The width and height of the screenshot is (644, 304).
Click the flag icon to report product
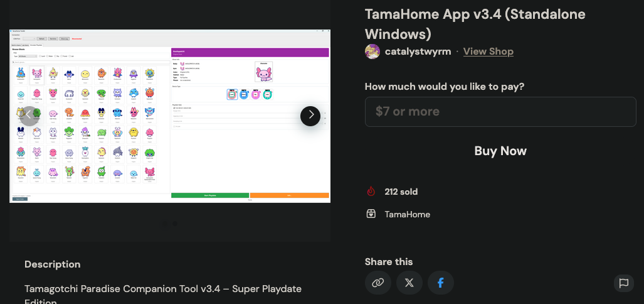coord(623,283)
